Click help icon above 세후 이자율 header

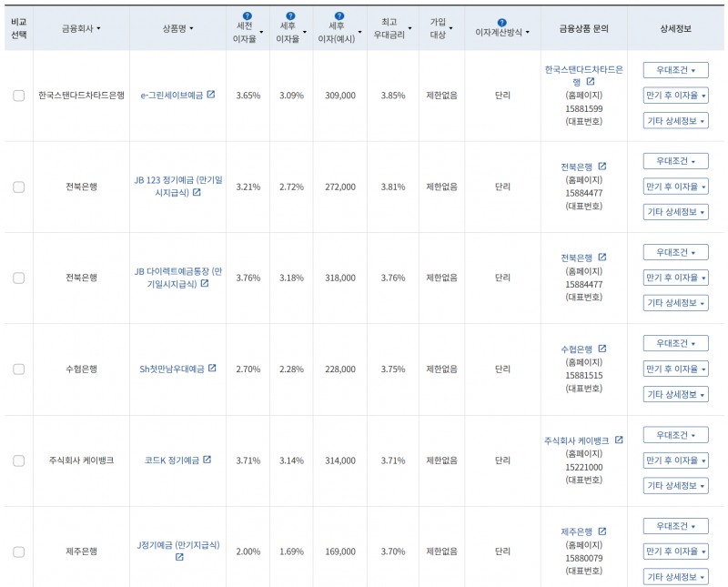point(290,16)
